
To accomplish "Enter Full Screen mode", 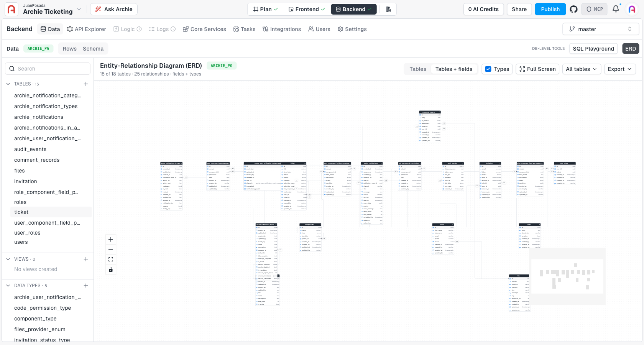I will [x=537, y=69].
